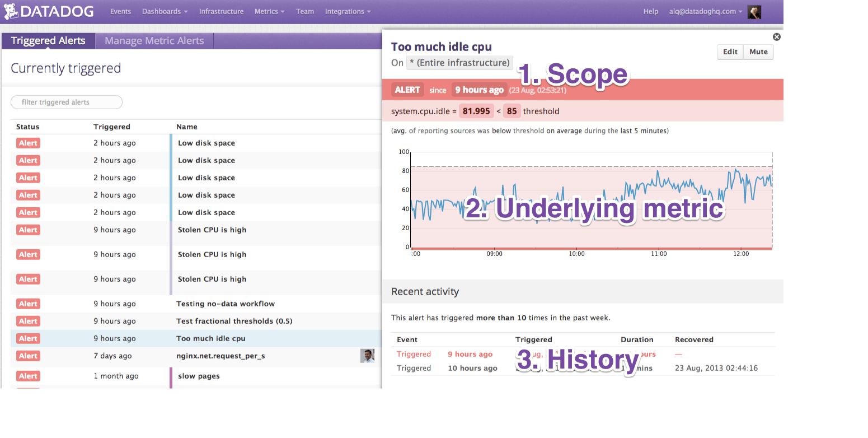Click the 81.995 metric value highlight

click(x=476, y=111)
